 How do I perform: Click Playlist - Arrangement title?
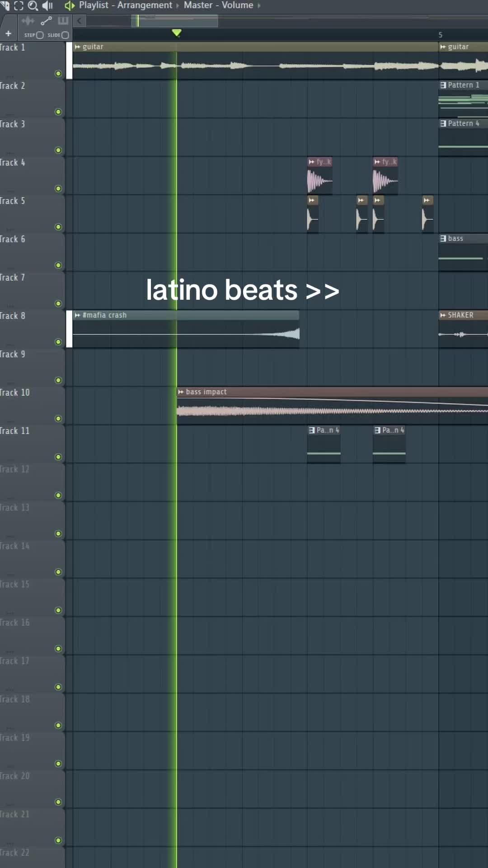pyautogui.click(x=125, y=5)
